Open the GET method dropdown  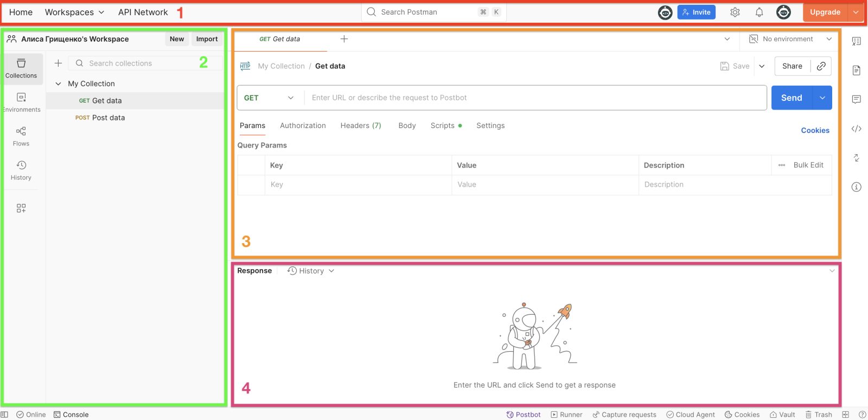point(270,98)
